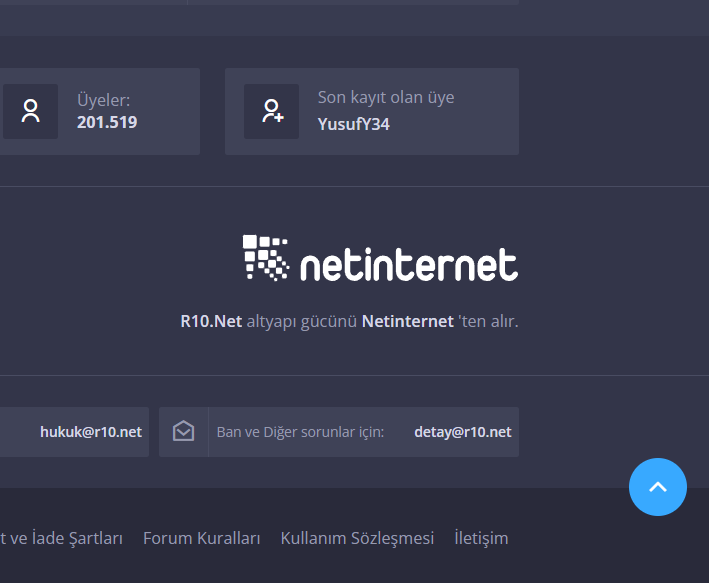Click the detay@r10.net email address
The image size is (709, 583).
click(463, 432)
